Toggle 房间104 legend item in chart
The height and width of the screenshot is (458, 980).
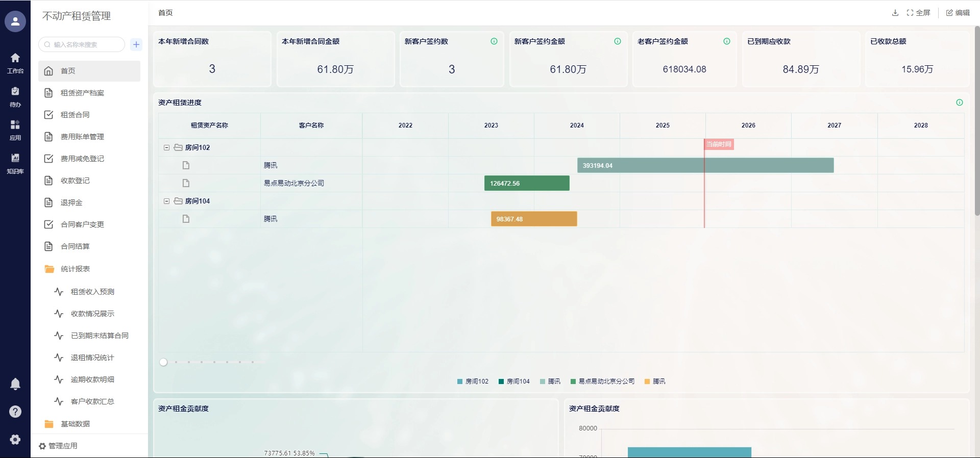tap(514, 381)
